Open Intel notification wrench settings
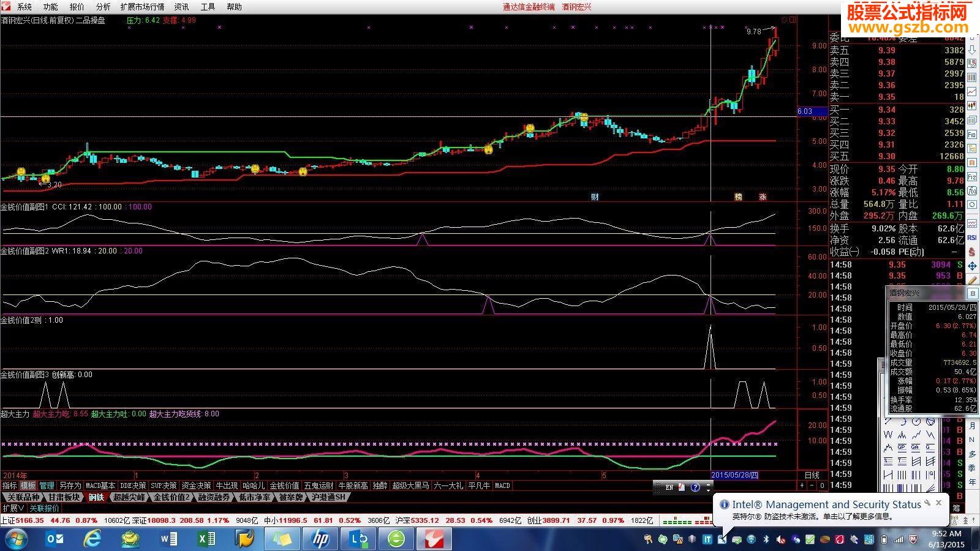 928,503
